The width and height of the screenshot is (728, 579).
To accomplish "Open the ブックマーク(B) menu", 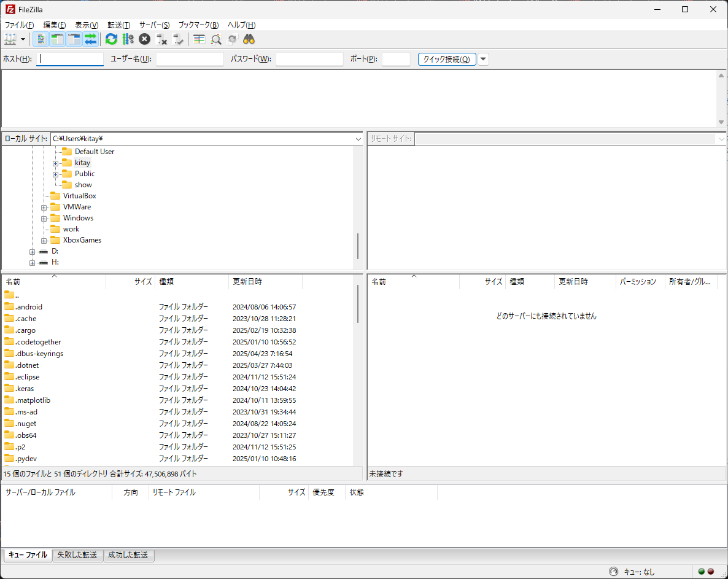I will 199,25.
